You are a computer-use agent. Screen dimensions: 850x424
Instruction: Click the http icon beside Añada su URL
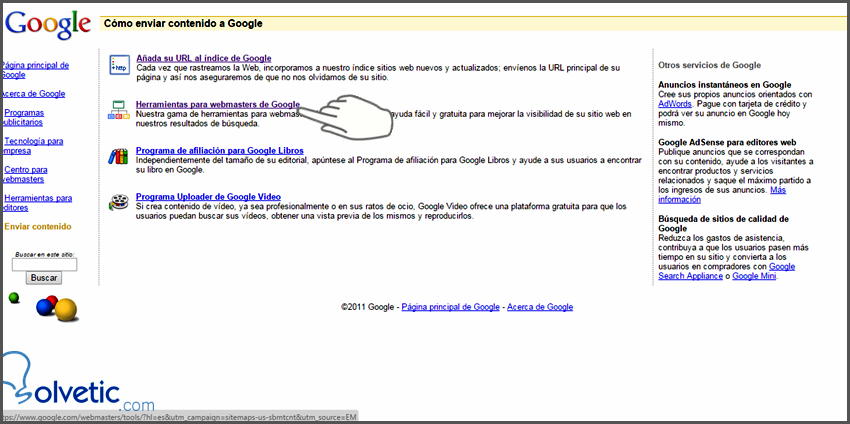(119, 65)
